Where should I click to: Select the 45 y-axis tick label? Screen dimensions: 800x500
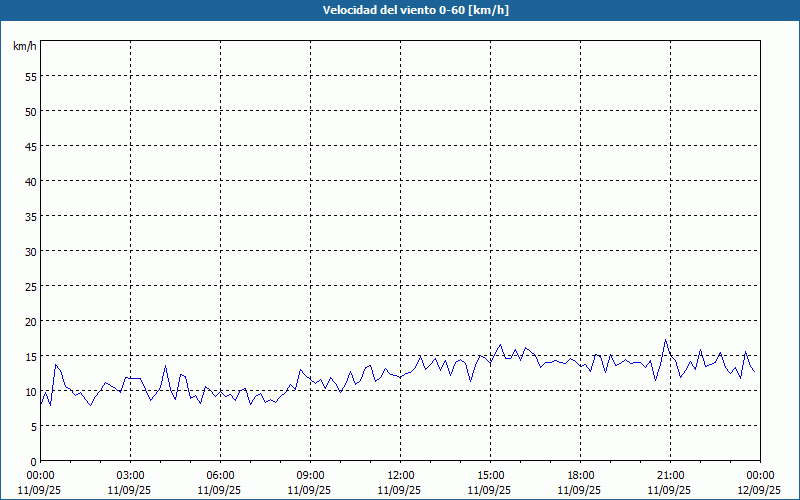click(x=30, y=146)
